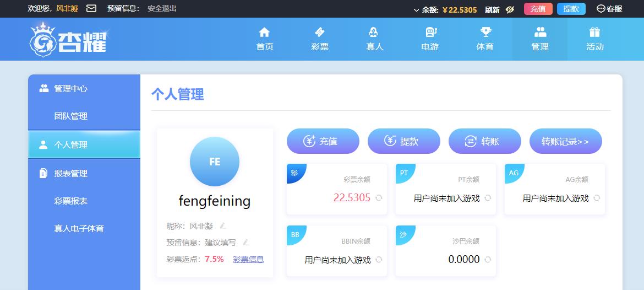This screenshot has width=644, height=290.
Task: Edit nickname pencil icon next to 风非凝
Action: coord(223,226)
